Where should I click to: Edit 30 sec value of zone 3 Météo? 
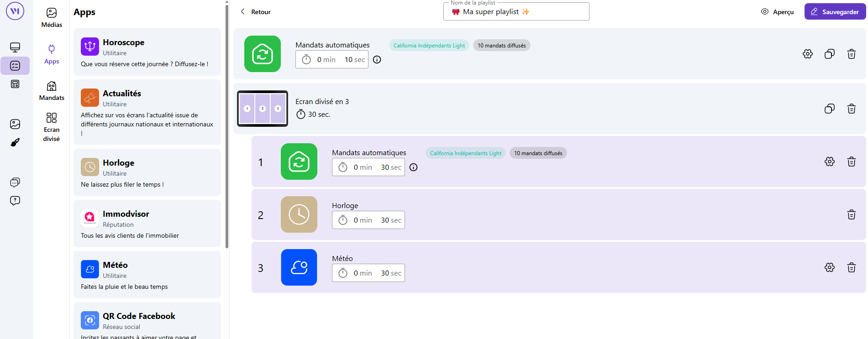coord(391,273)
